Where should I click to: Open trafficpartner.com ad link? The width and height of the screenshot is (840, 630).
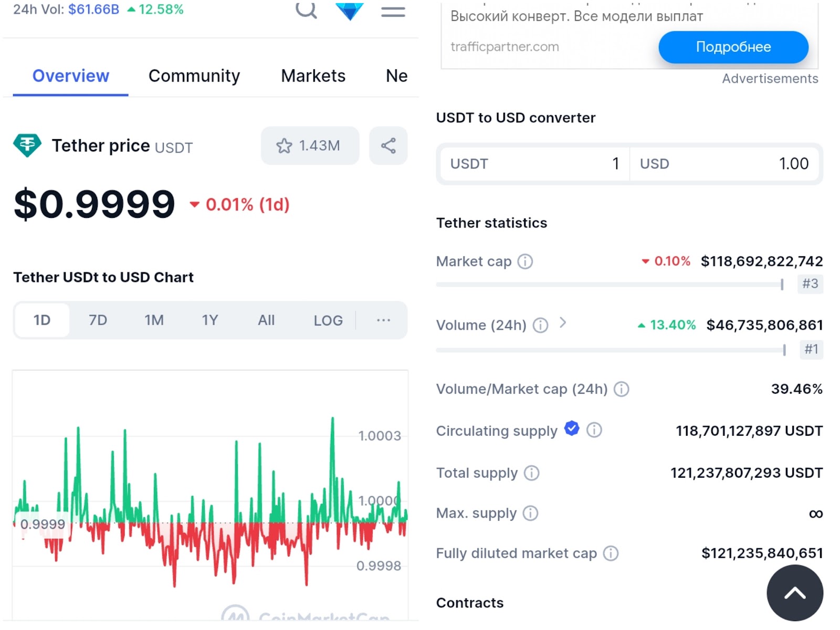(x=505, y=47)
